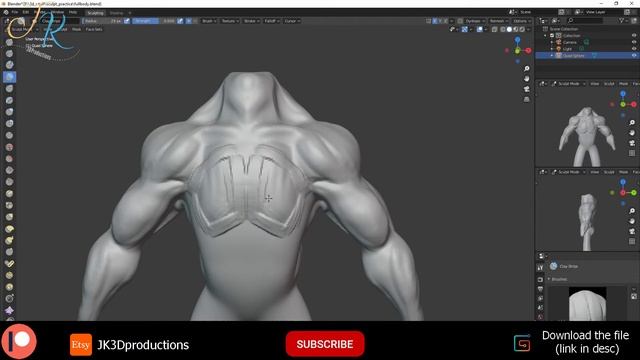This screenshot has height=360, width=640.
Task: Select the active Clay Strips brush tool
Action: [9, 77]
